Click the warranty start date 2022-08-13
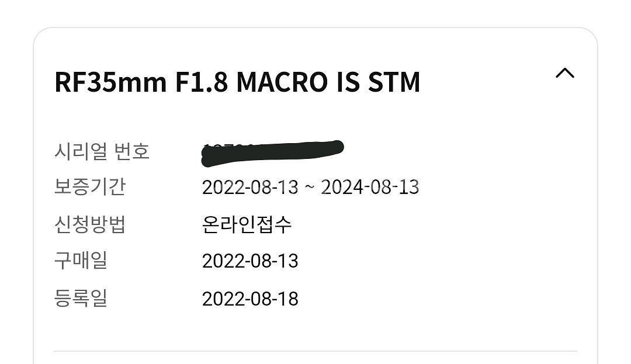This screenshot has width=631, height=364. coord(250,188)
